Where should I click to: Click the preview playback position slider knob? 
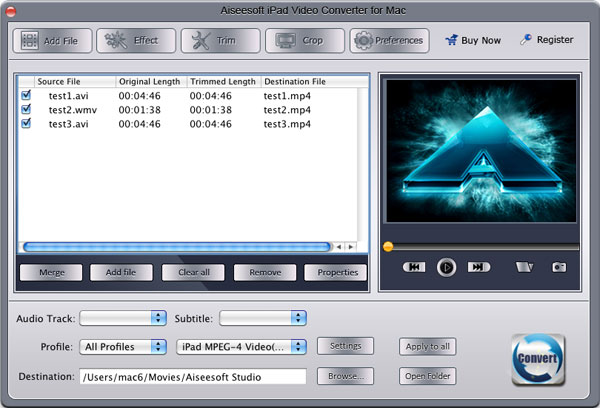tap(388, 246)
